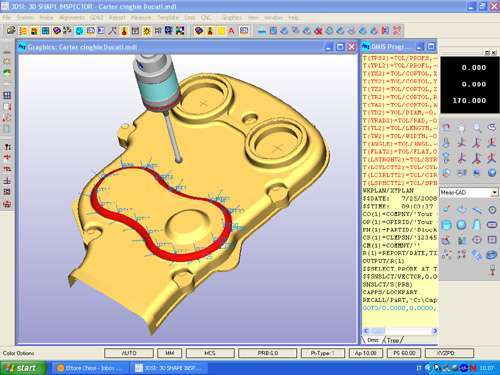Switch to the Tree tab
500x375 pixels.
[x=393, y=340]
